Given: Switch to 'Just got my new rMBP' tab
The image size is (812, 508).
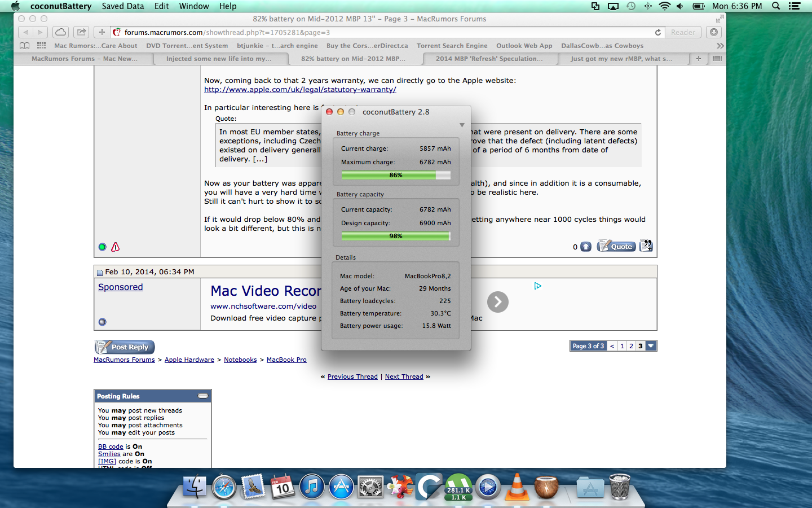Looking at the screenshot, I should [621, 59].
